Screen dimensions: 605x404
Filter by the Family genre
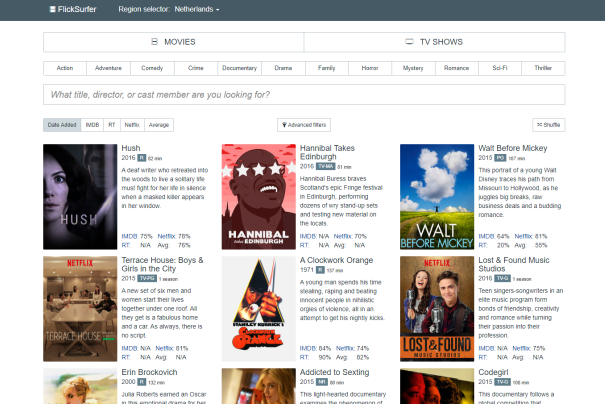tap(326, 68)
